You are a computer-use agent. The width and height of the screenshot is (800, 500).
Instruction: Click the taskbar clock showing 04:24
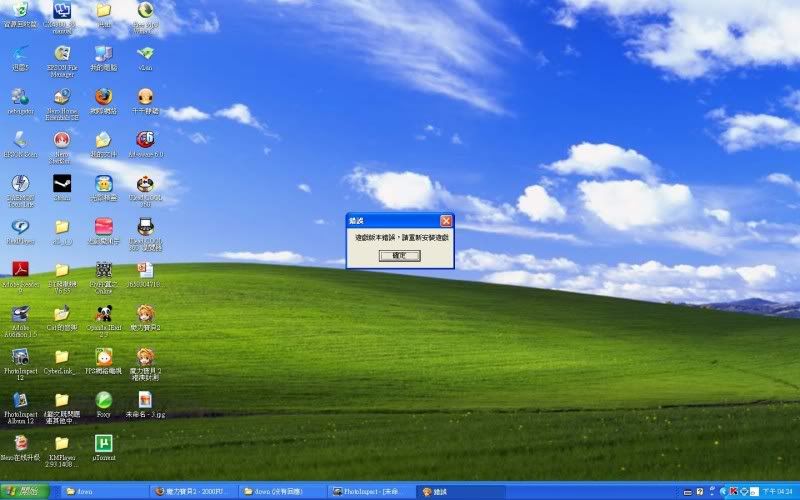(778, 491)
